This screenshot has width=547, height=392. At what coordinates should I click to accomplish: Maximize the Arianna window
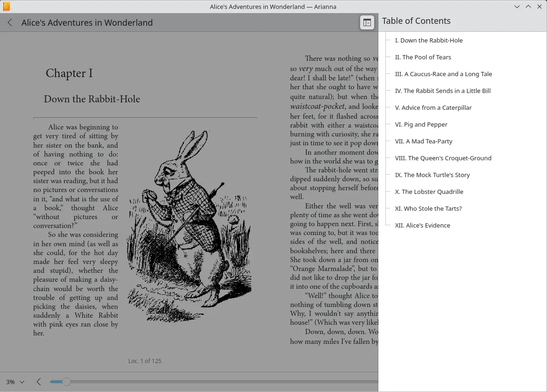click(528, 7)
